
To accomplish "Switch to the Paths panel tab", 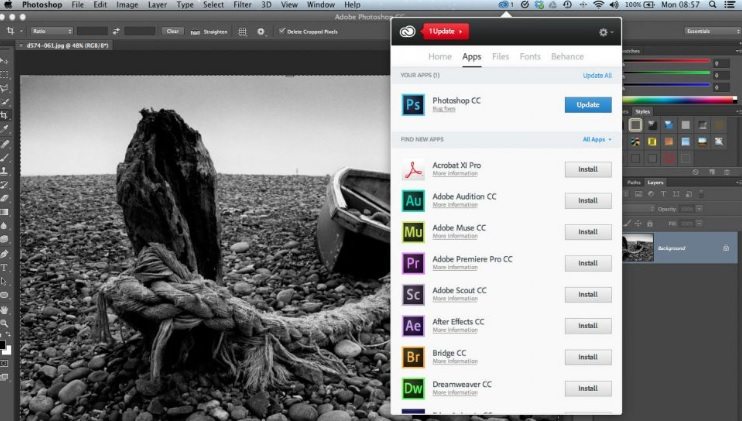I will click(x=634, y=182).
